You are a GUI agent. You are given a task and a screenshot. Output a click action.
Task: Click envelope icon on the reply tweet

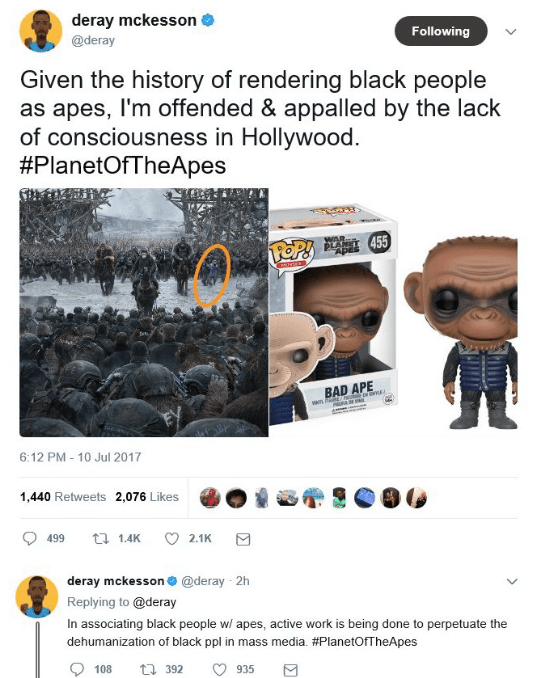coord(291,670)
